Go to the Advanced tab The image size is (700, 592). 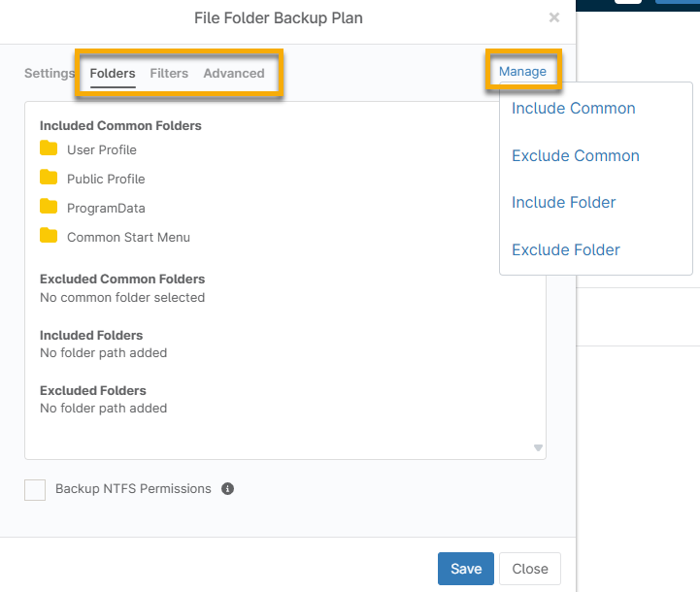click(234, 73)
